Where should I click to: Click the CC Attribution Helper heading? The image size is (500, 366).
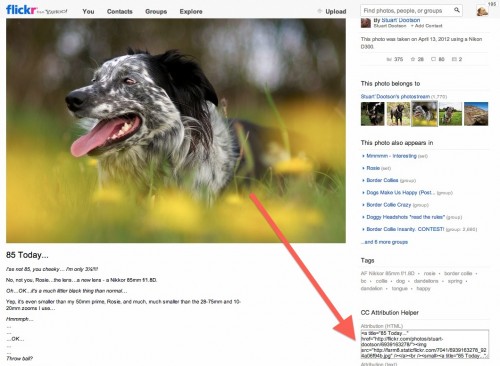tap(389, 313)
